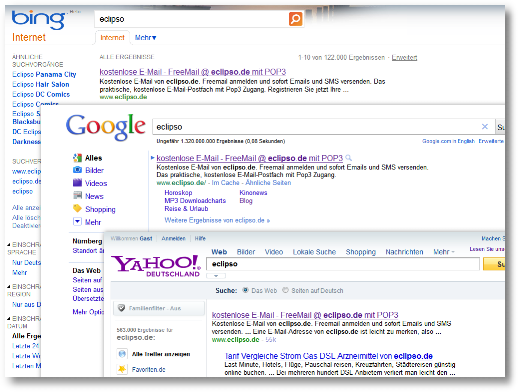520x392 pixels.
Task: Select the Seiten auf Deutsch radio button
Action: click(285, 290)
